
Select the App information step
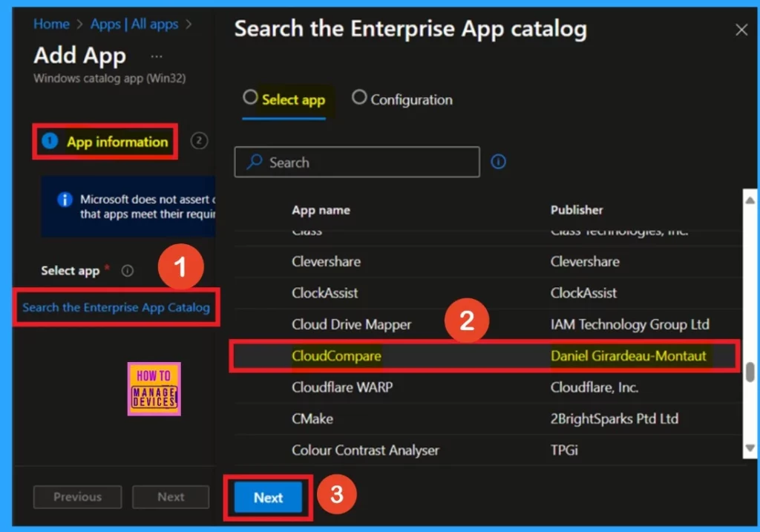(x=105, y=142)
